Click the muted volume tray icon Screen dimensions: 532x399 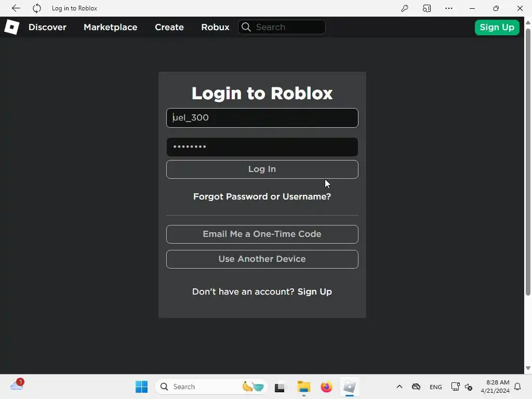[469, 387]
